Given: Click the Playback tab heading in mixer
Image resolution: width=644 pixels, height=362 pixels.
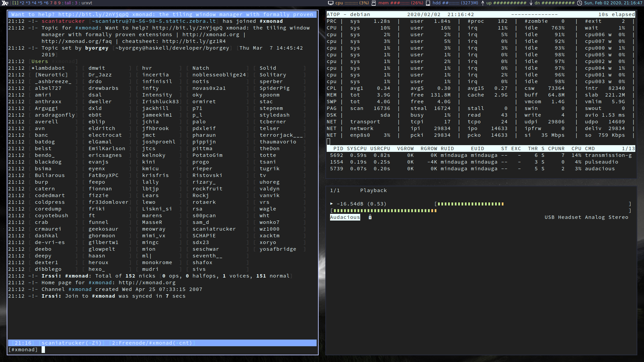Looking at the screenshot, I should [x=373, y=190].
